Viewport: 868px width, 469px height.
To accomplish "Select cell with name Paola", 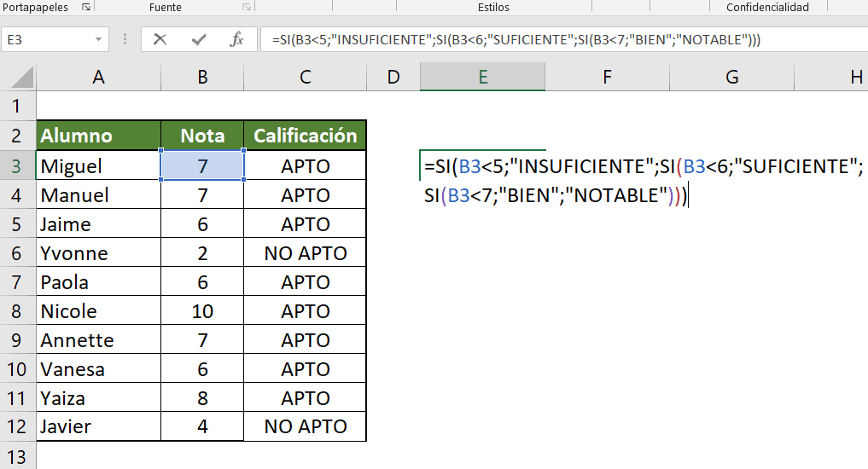I will coord(98,281).
